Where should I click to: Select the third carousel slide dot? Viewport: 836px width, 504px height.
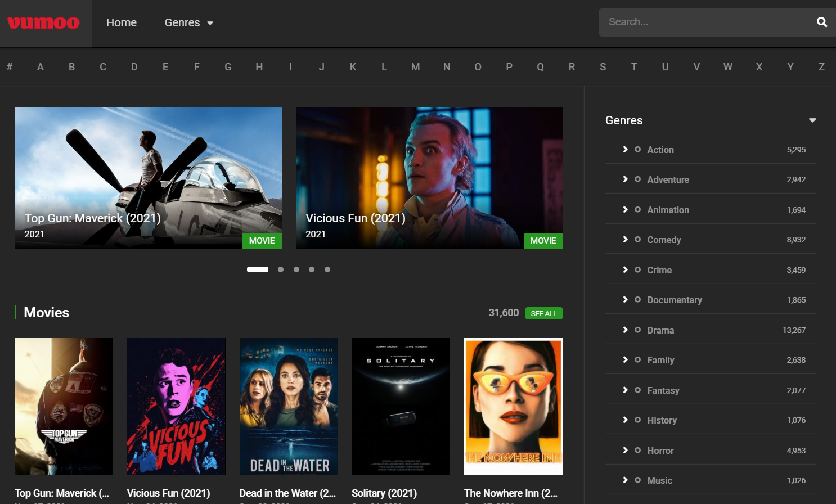[x=296, y=269]
